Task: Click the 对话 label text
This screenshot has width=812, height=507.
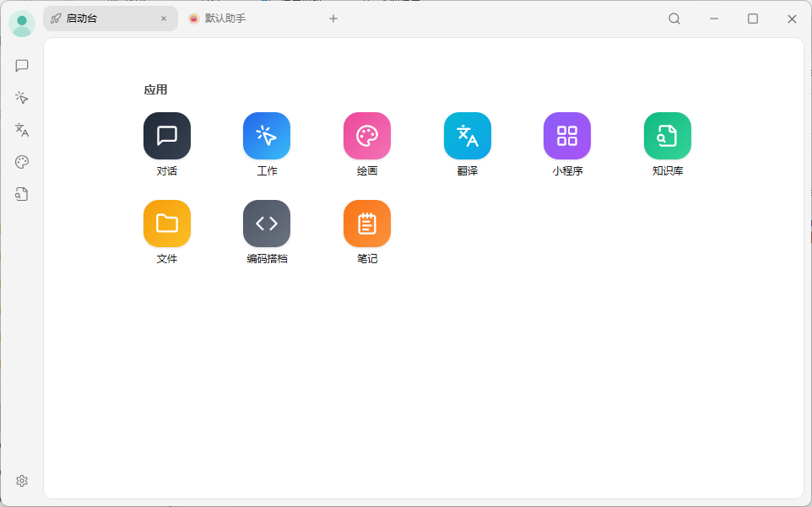Action: click(167, 170)
